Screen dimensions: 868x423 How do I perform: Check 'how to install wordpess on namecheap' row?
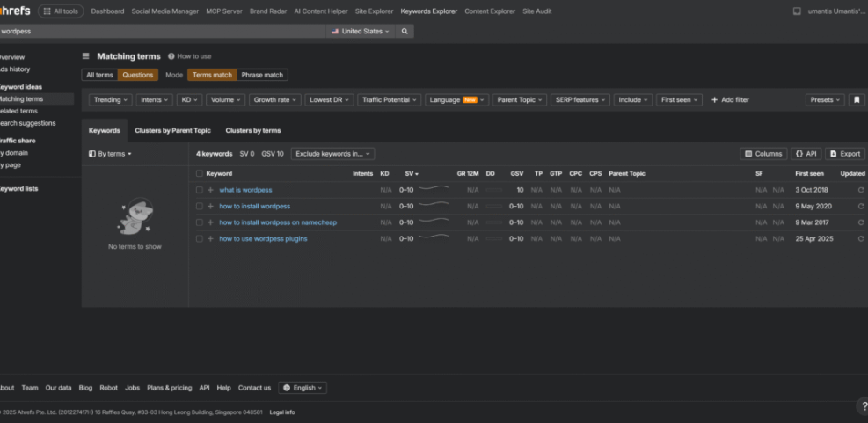coord(200,222)
